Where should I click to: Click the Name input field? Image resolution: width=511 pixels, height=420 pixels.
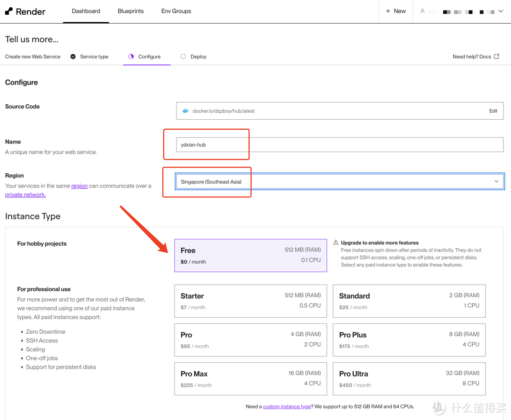tap(339, 145)
